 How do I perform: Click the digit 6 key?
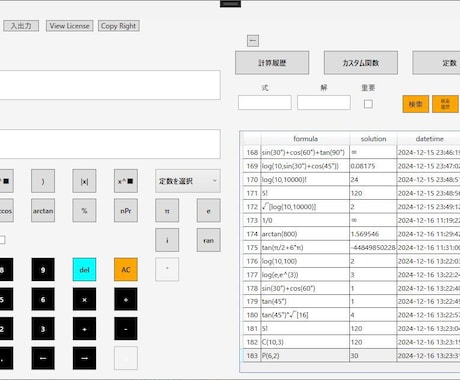43,299
